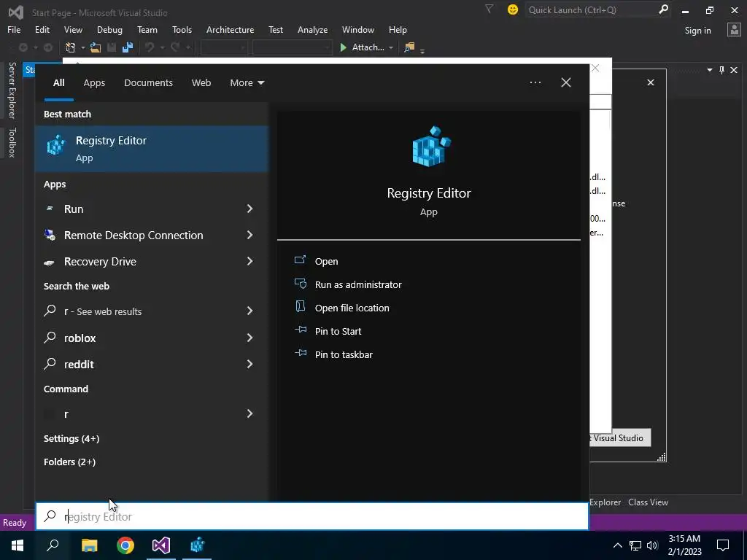This screenshot has width=747, height=560.
Task: Click the New Project toolbar icon
Action: click(71, 47)
